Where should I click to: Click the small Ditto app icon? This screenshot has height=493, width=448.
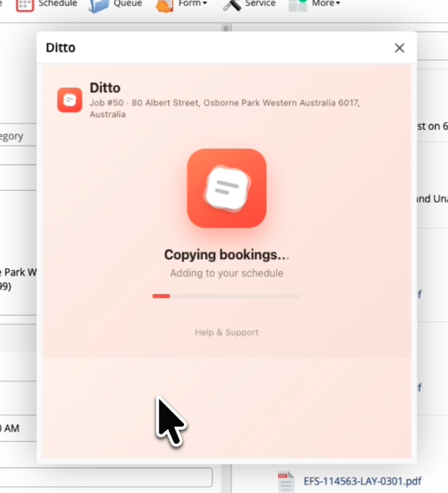point(70,100)
